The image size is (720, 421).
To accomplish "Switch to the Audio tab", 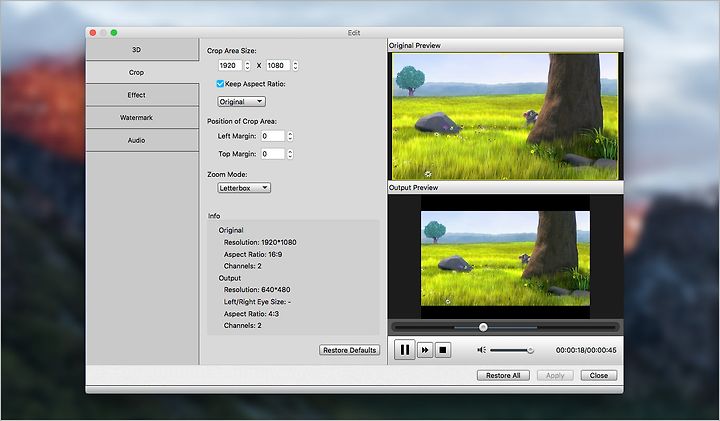I will (x=142, y=140).
